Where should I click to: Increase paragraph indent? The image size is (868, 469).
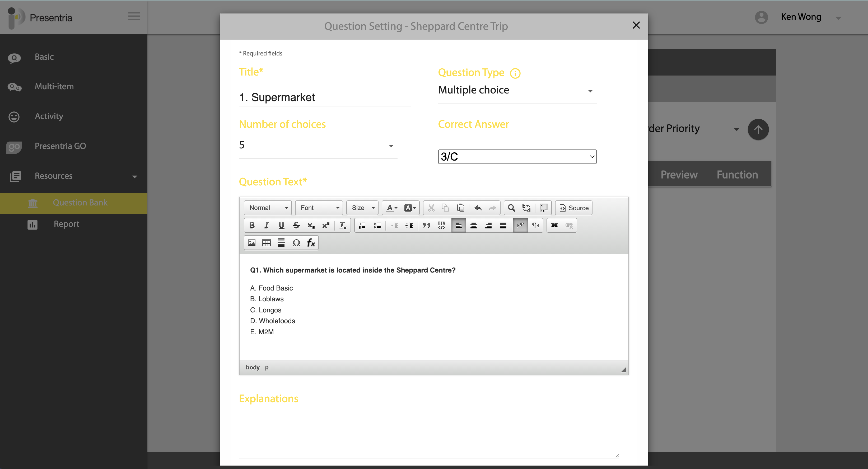click(409, 226)
